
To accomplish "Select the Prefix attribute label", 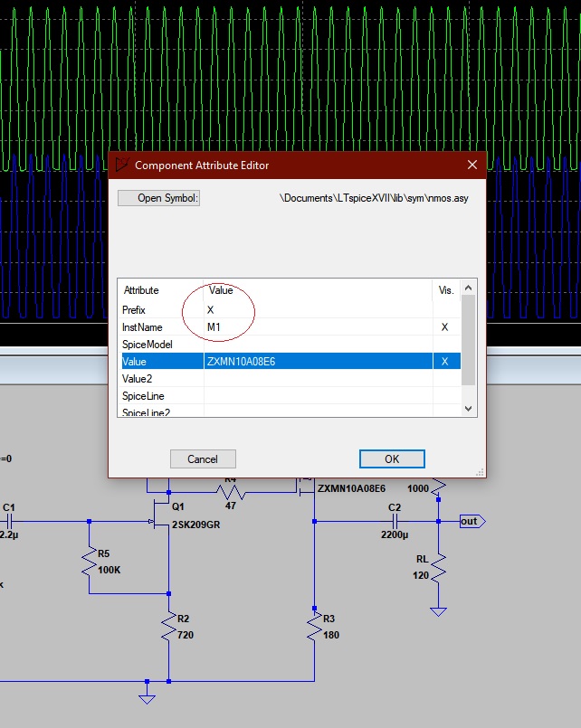I will pyautogui.click(x=134, y=309).
